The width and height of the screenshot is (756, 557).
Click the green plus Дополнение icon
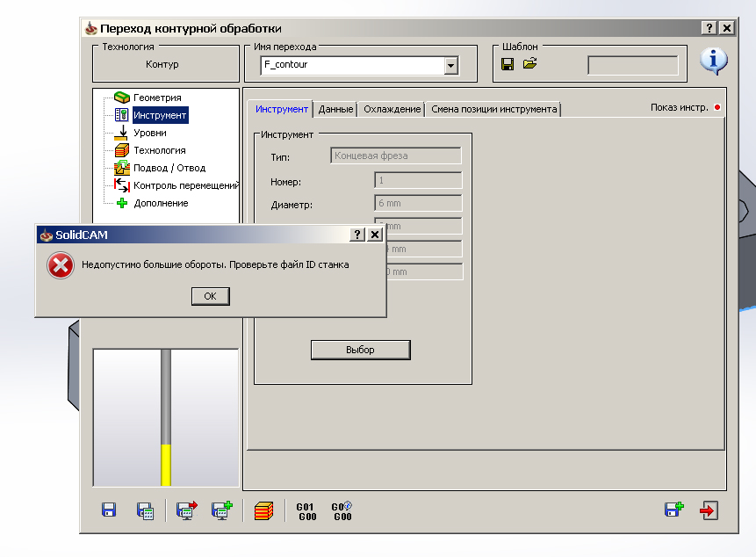122,203
